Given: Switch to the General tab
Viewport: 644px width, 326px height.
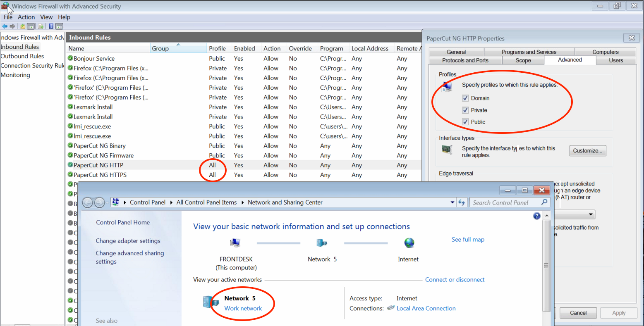Looking at the screenshot, I should coord(456,52).
